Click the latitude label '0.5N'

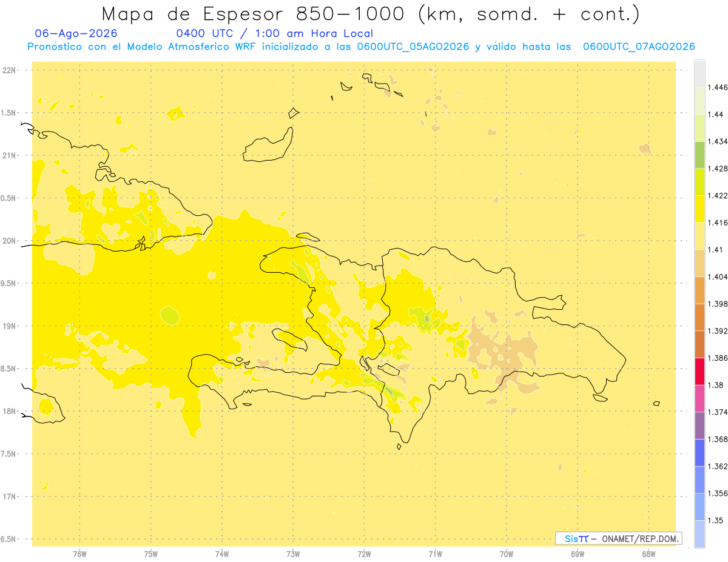coord(9,198)
